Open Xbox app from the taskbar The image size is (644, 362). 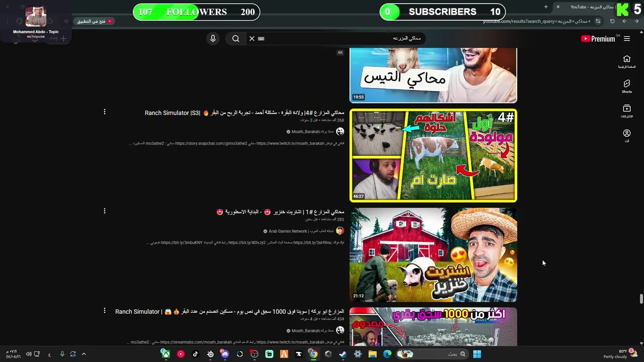pyautogui.click(x=165, y=354)
